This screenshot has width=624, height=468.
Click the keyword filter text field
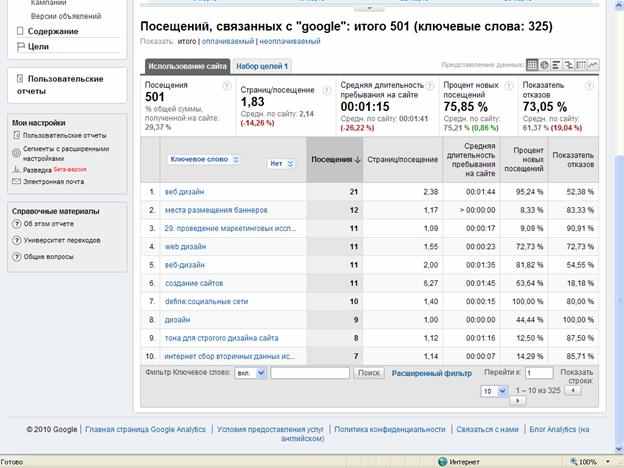tap(310, 373)
